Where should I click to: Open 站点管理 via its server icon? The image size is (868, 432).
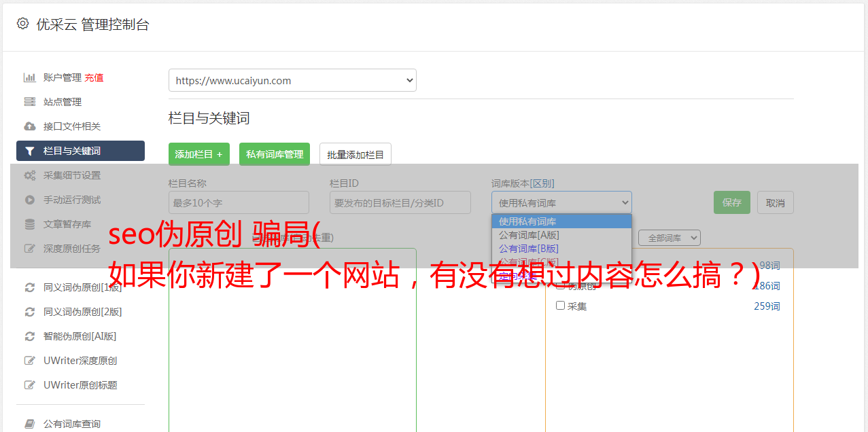(29, 102)
